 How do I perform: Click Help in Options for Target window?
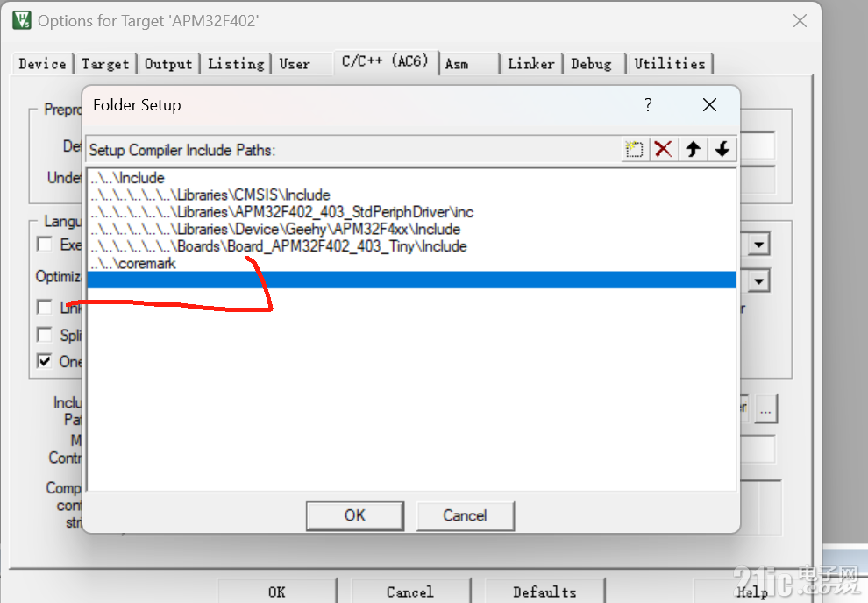[x=751, y=592]
